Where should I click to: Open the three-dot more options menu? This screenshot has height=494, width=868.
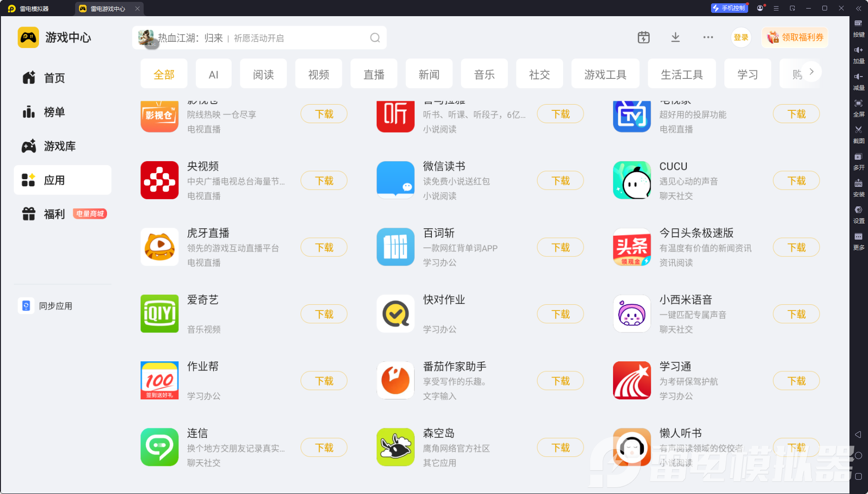pyautogui.click(x=708, y=38)
